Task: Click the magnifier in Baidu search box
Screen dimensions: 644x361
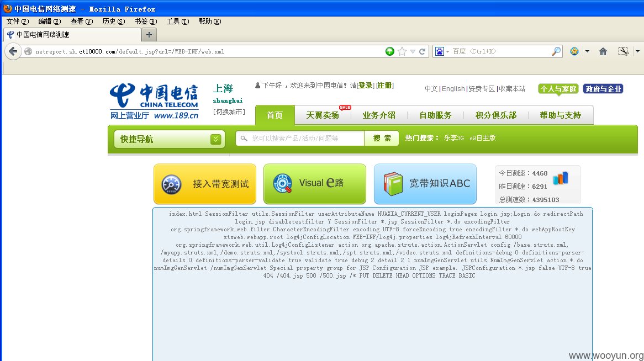Action: tap(556, 51)
